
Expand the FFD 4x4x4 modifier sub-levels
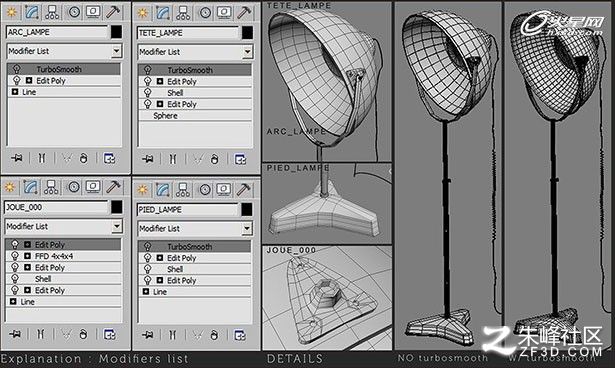(27, 256)
